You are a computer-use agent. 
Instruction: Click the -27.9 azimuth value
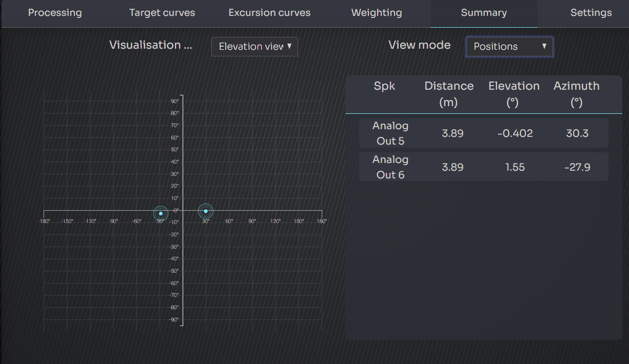pos(577,167)
